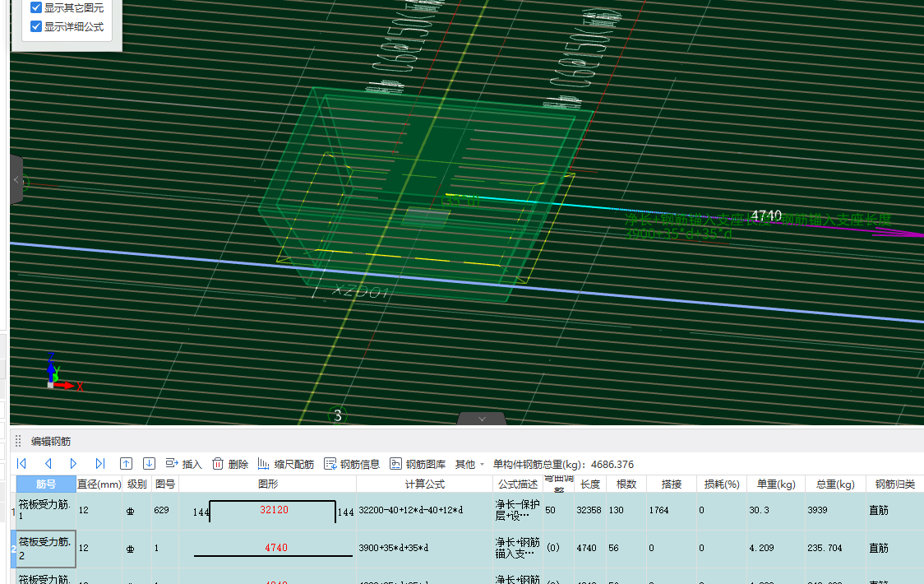
Task: Click the 单重(kg) column header
Action: (x=776, y=484)
